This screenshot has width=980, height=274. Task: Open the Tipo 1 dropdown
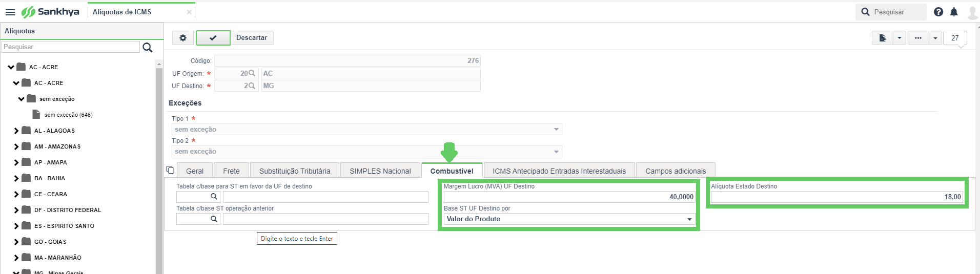(x=367, y=130)
